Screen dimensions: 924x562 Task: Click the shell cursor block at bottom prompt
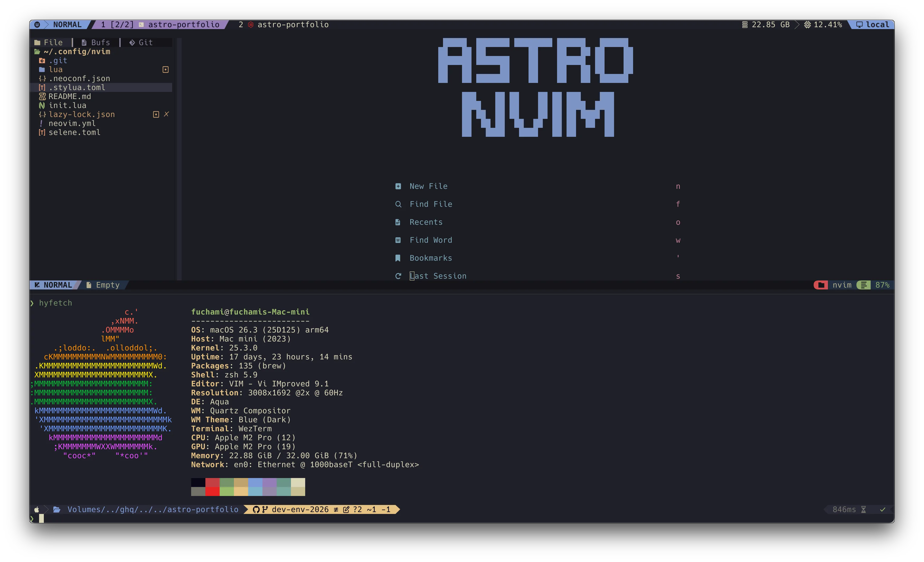(x=41, y=518)
